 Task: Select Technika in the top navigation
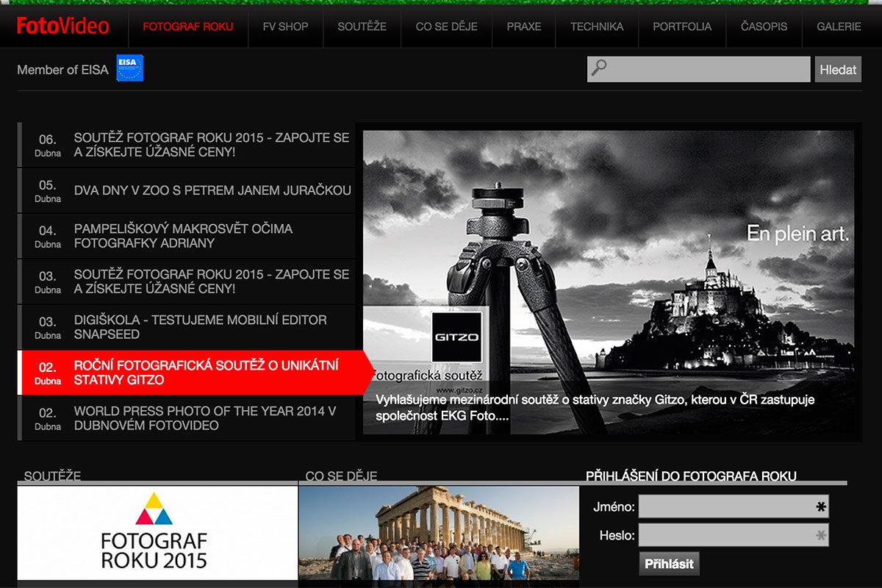[x=597, y=26]
